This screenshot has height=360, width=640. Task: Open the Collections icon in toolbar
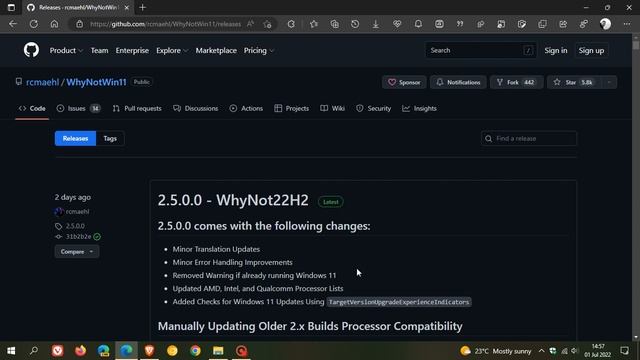point(335,24)
